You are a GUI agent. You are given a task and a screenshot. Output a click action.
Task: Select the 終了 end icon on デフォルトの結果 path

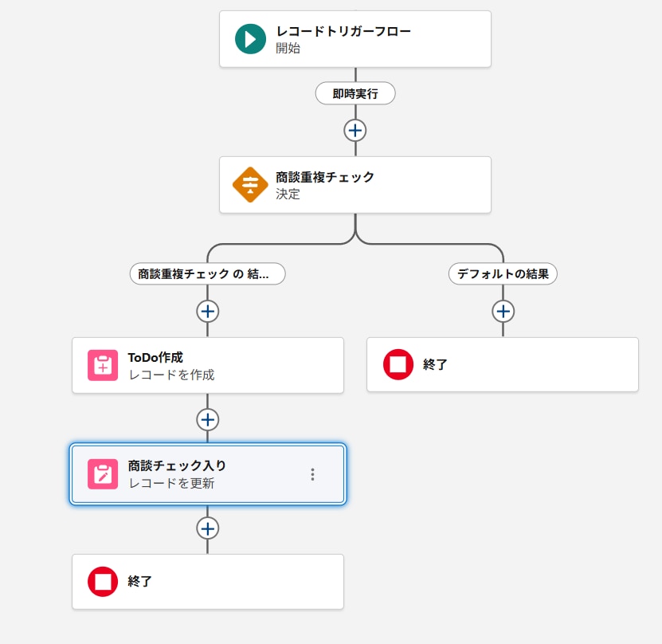[x=397, y=363]
